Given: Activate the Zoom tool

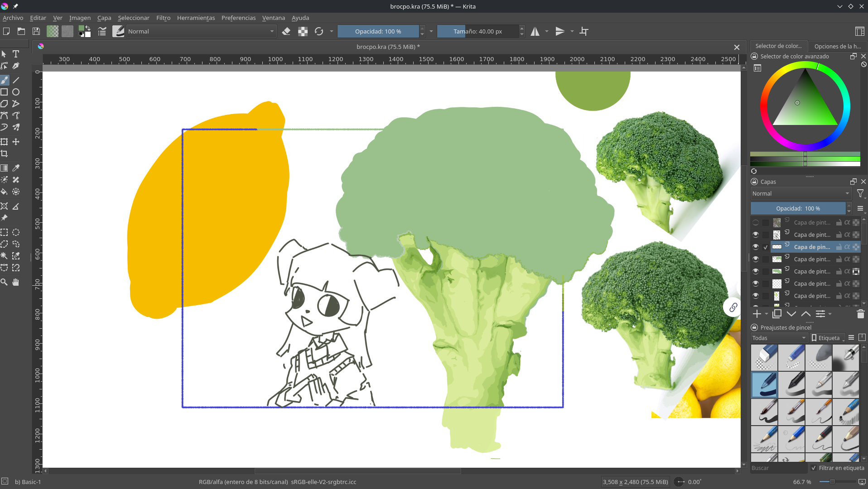Looking at the screenshot, I should tap(5, 282).
